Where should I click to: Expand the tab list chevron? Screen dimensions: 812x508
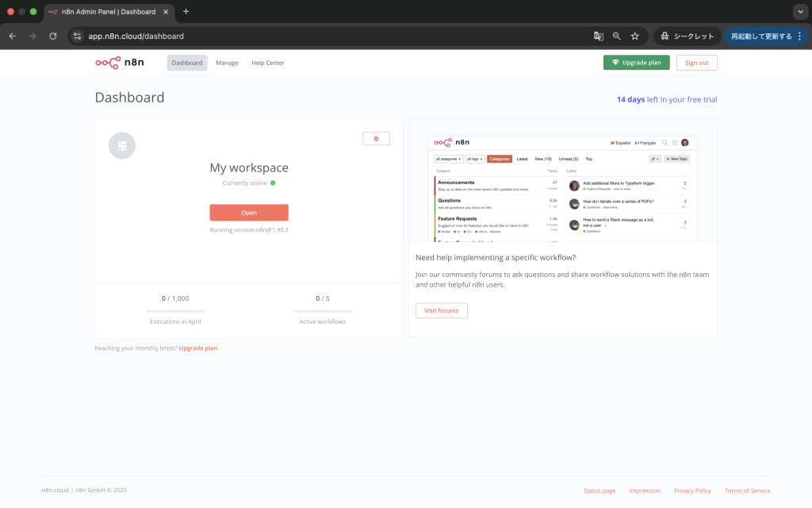[x=799, y=11]
